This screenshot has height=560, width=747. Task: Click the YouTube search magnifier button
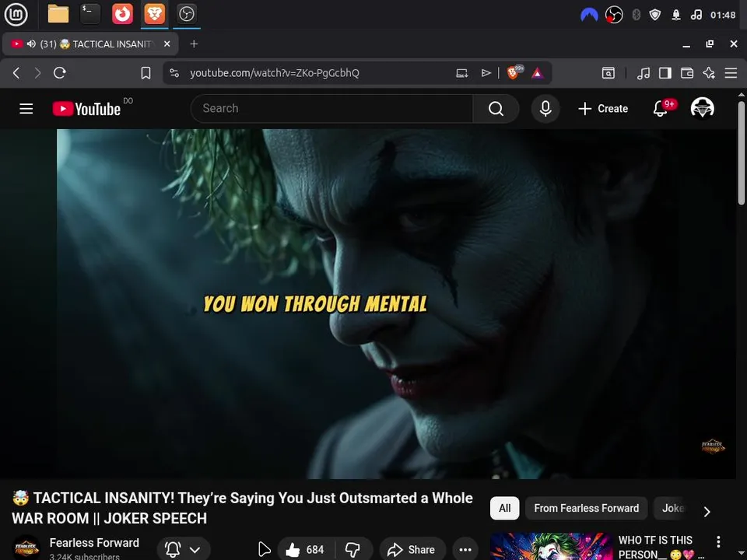[x=496, y=109]
